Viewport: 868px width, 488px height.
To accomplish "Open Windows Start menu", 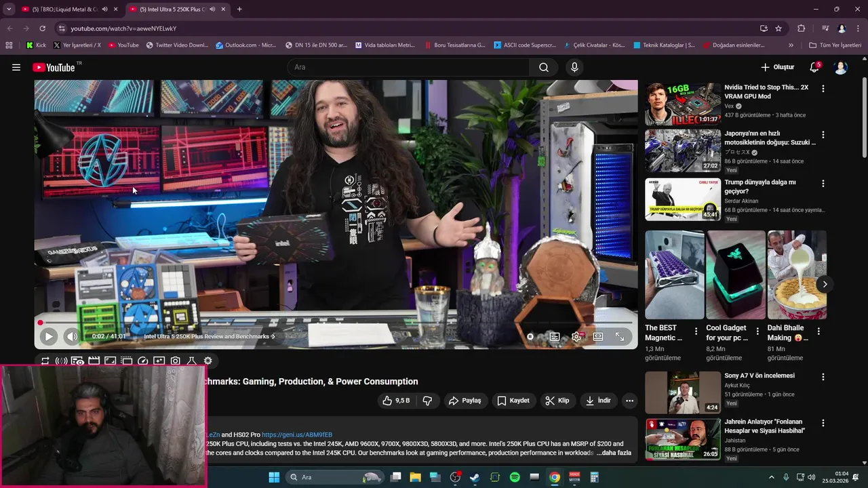I will [x=274, y=477].
